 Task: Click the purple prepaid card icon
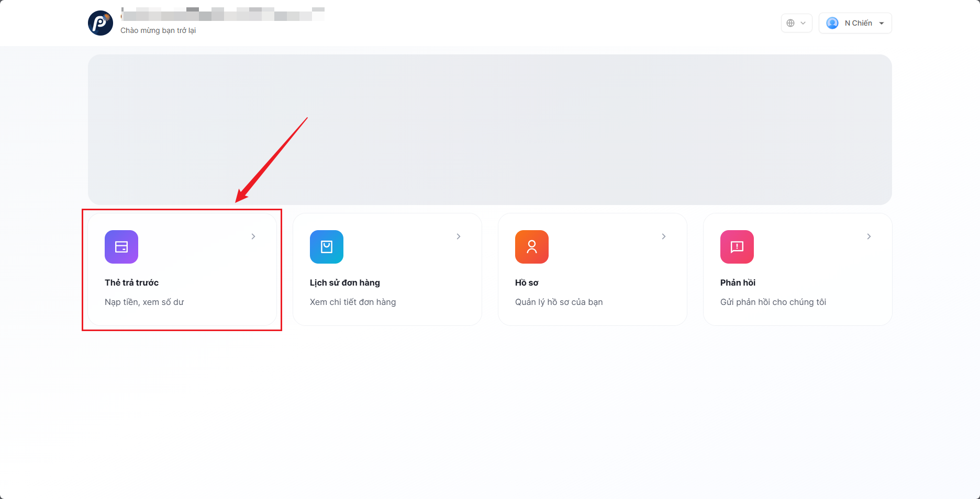pyautogui.click(x=121, y=247)
